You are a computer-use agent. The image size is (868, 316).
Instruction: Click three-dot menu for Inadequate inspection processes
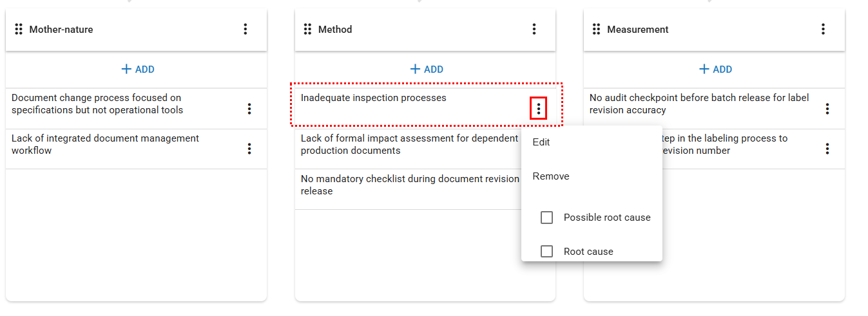tap(539, 109)
